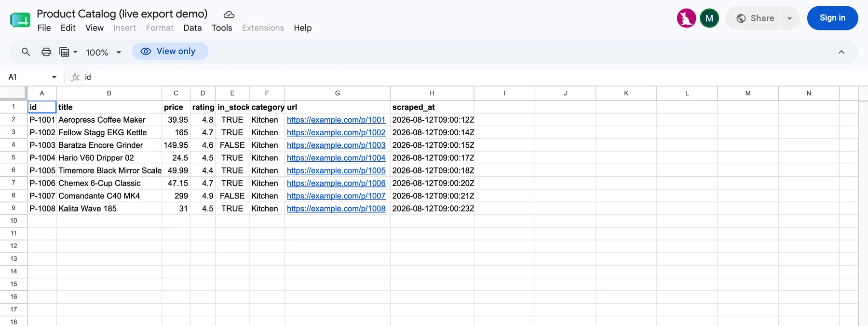Image resolution: width=868 pixels, height=326 pixels.
Task: Open the File menu
Action: tap(44, 28)
